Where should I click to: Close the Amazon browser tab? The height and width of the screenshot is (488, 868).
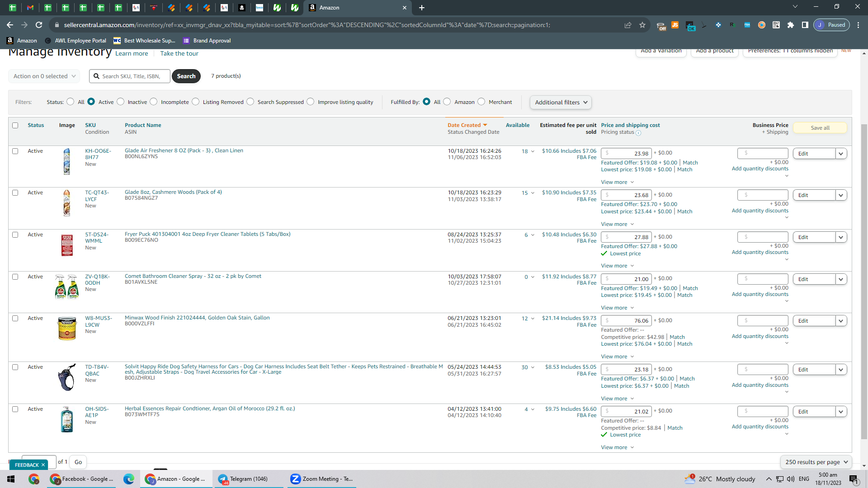(x=405, y=8)
